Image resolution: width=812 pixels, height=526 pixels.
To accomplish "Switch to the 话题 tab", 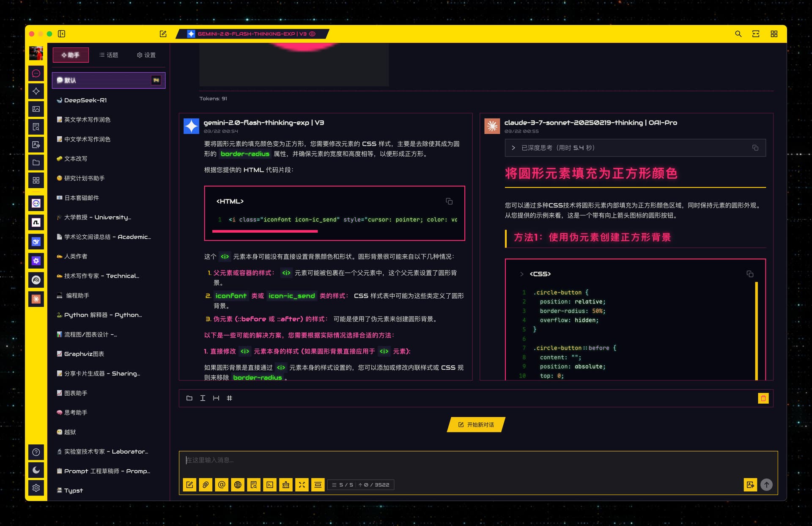I will coord(109,55).
